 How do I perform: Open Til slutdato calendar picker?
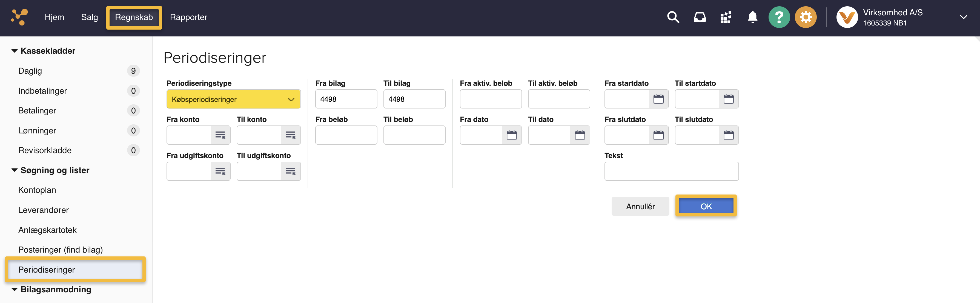[728, 135]
